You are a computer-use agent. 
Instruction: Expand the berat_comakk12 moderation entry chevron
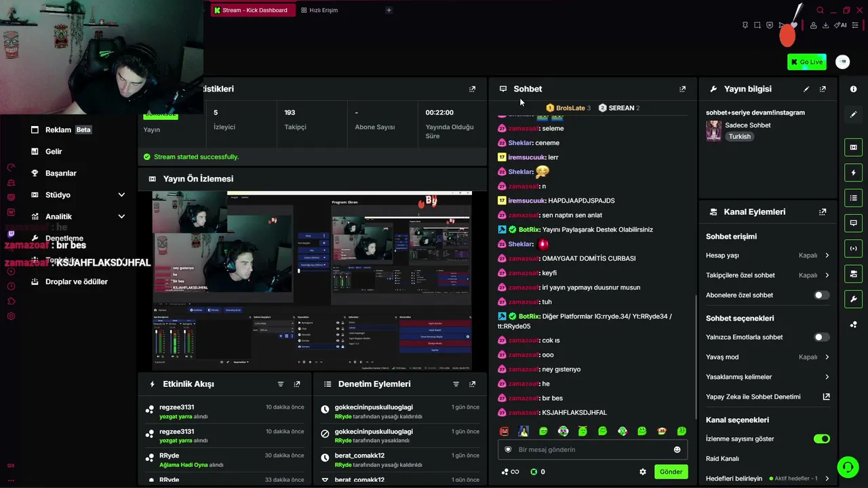[x=325, y=480]
